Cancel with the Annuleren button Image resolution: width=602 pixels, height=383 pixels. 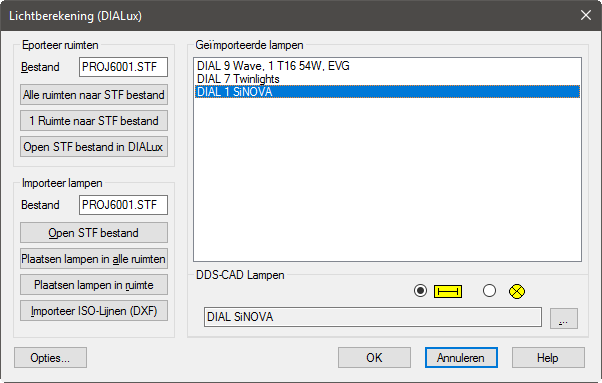point(461,358)
